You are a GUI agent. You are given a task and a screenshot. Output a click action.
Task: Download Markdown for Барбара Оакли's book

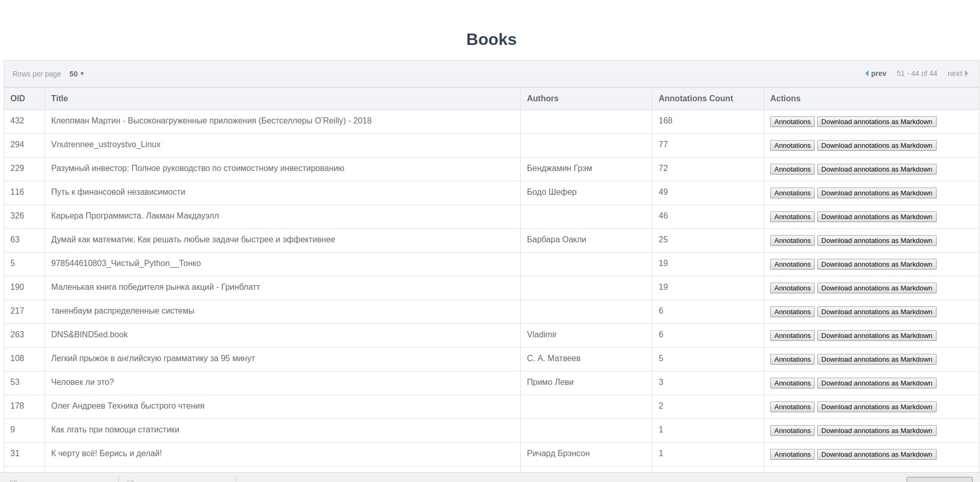tap(876, 241)
